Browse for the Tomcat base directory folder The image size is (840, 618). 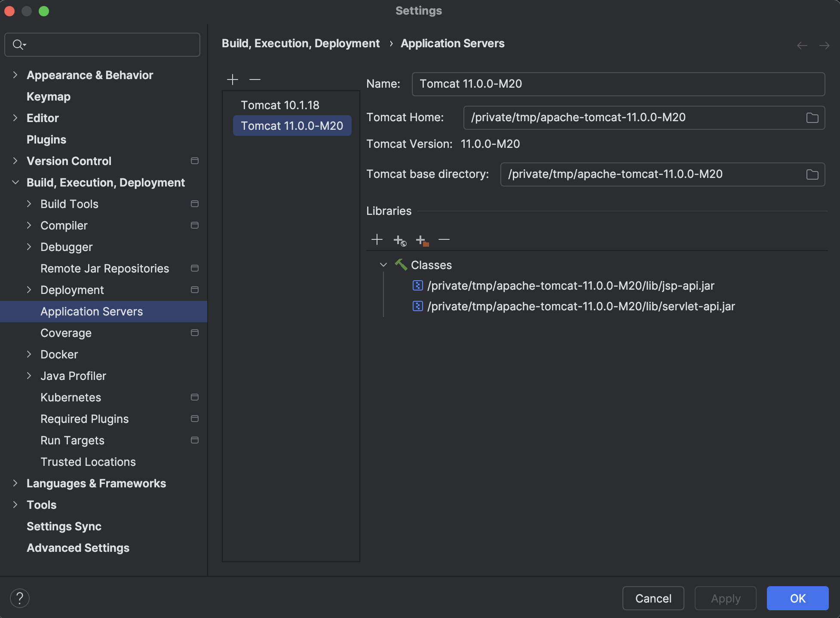click(812, 174)
